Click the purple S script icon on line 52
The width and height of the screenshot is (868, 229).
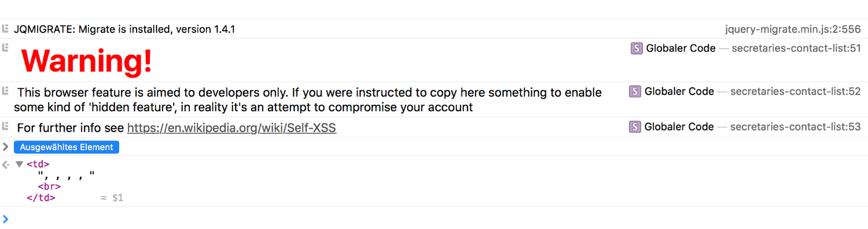coord(635,92)
